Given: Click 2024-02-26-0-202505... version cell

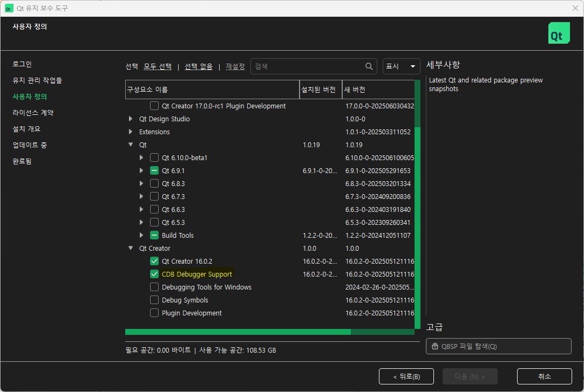Looking at the screenshot, I should click(x=379, y=287).
